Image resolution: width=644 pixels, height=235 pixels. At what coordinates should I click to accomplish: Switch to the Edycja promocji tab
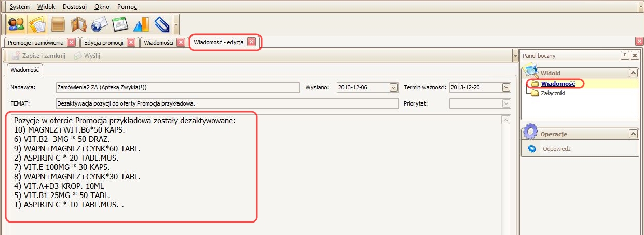tap(104, 42)
